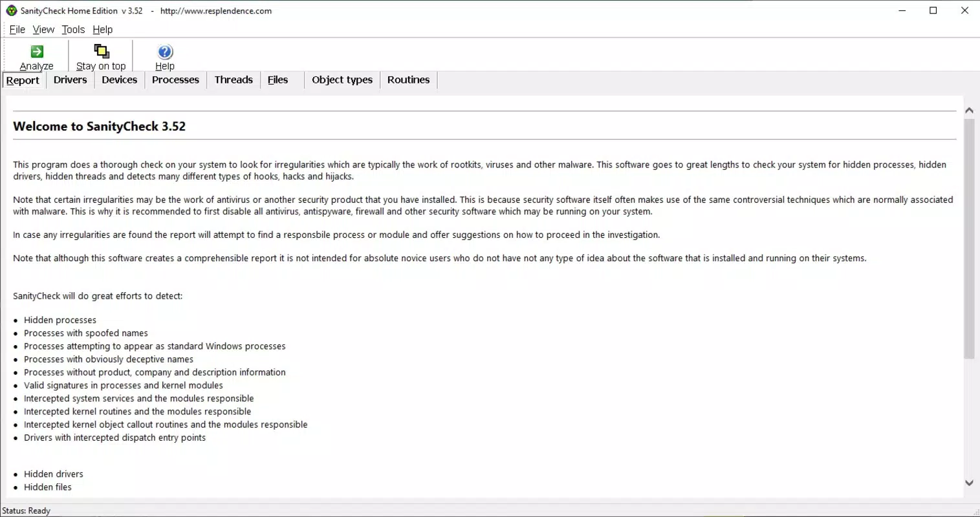The width and height of the screenshot is (980, 517).
Task: Toggle the Stay on top icon
Action: pyautogui.click(x=102, y=52)
